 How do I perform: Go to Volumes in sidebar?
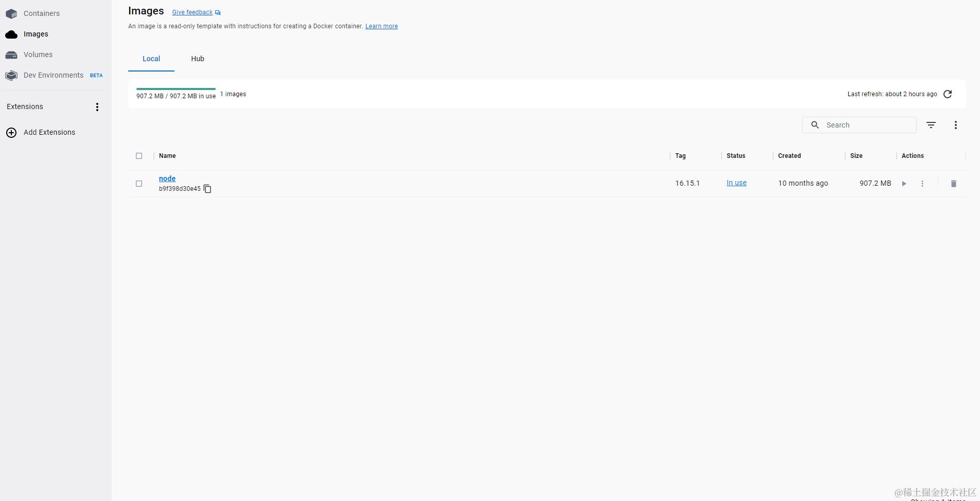(38, 55)
